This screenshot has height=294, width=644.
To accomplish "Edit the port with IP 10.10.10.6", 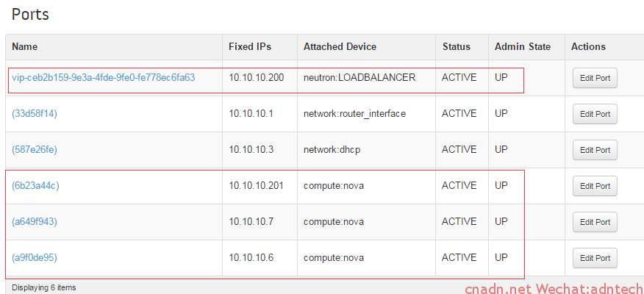I will coord(595,258).
